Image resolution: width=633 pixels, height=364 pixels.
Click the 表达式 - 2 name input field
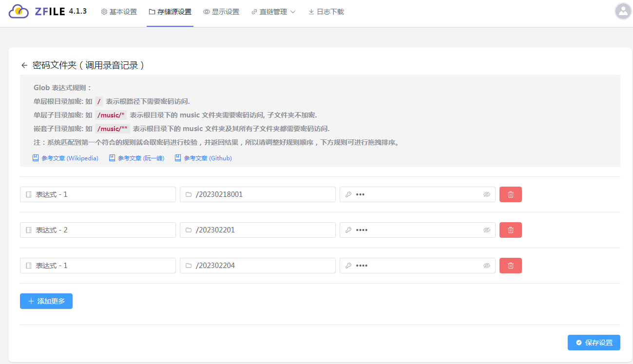click(97, 230)
